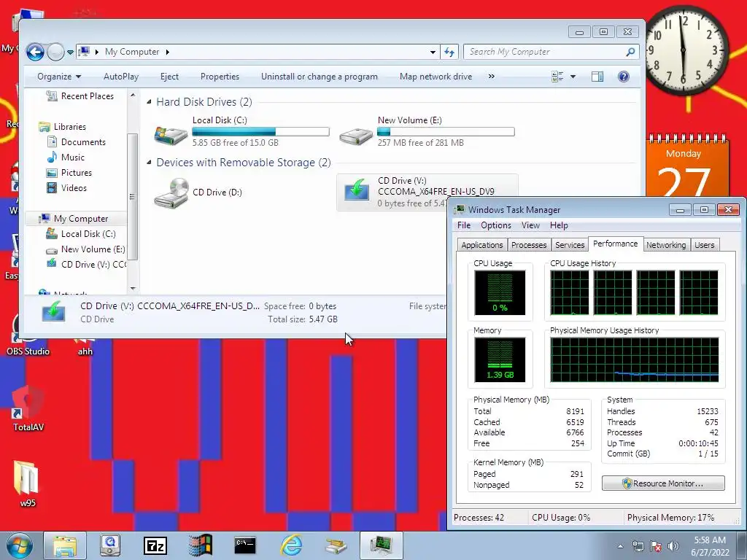Image resolution: width=747 pixels, height=560 pixels.
Task: Click the Memory usage meter
Action: point(500,360)
